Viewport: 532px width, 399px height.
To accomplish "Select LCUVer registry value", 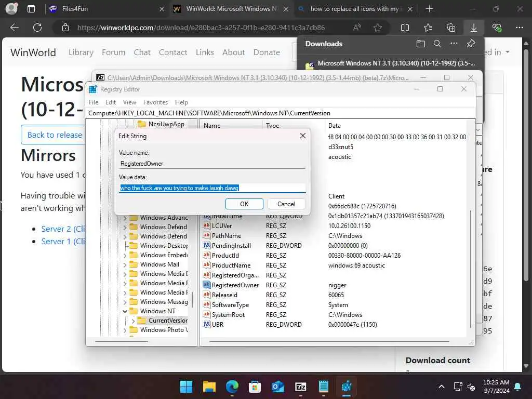I will click(x=222, y=226).
